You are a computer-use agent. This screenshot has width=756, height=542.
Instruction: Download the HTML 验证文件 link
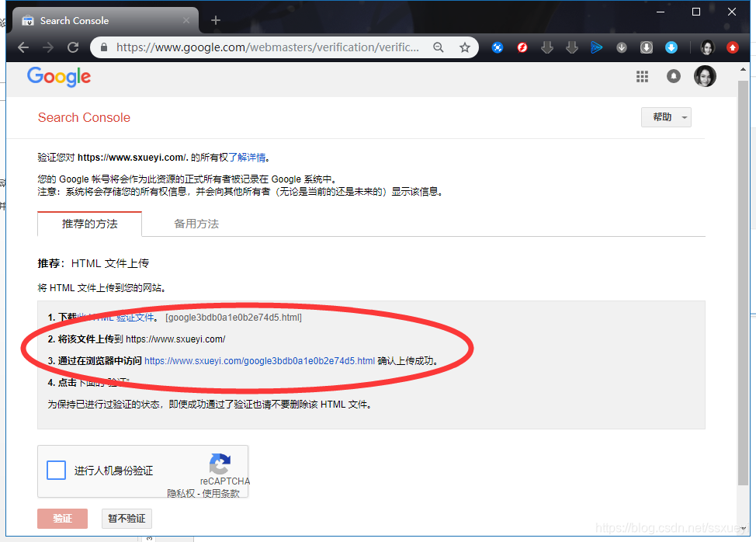tap(116, 318)
